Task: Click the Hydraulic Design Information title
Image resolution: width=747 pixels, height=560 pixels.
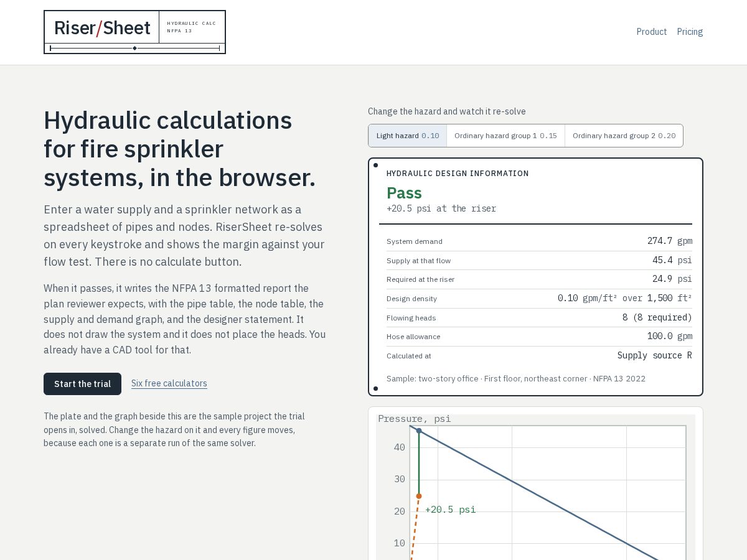Action: click(458, 174)
